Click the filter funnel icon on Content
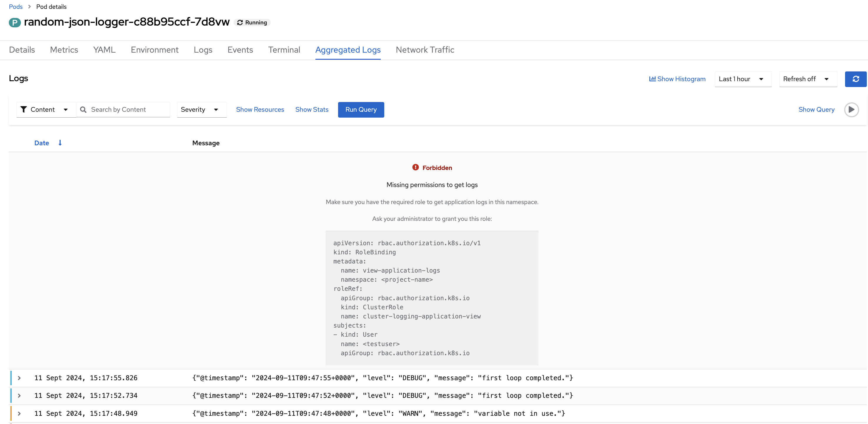Image resolution: width=868 pixels, height=424 pixels. [x=24, y=109]
